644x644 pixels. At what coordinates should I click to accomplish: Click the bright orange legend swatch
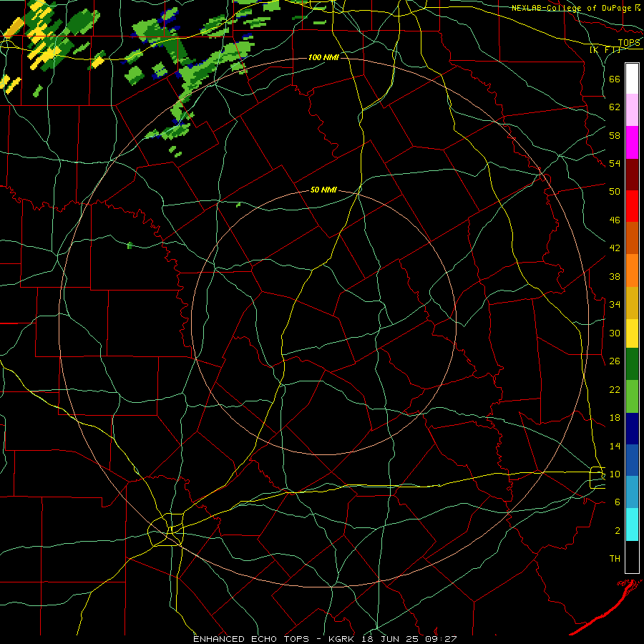click(x=632, y=270)
